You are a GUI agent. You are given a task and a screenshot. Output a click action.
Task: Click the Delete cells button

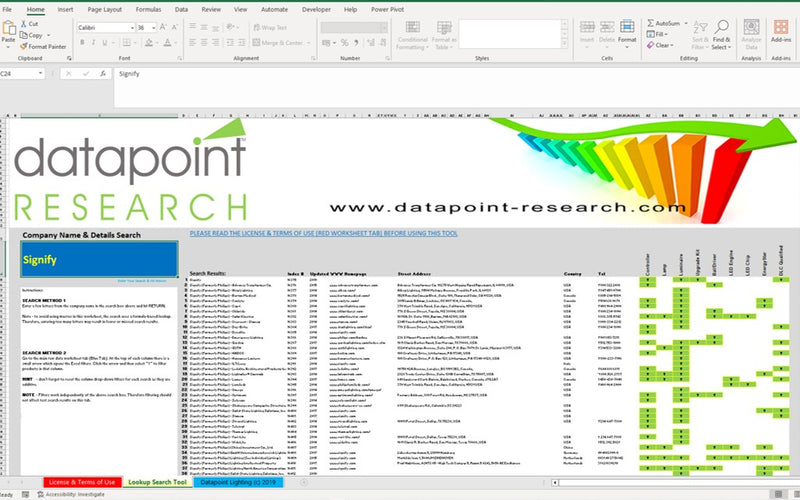click(607, 35)
